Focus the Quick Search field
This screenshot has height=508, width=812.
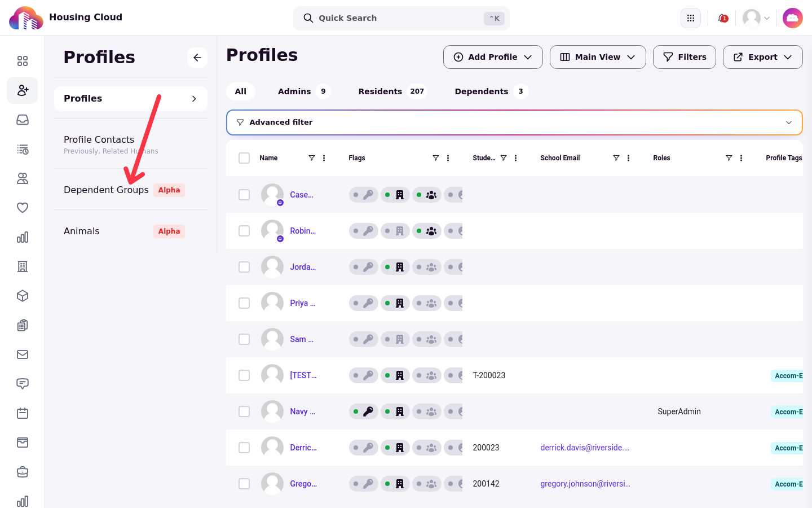(x=401, y=18)
